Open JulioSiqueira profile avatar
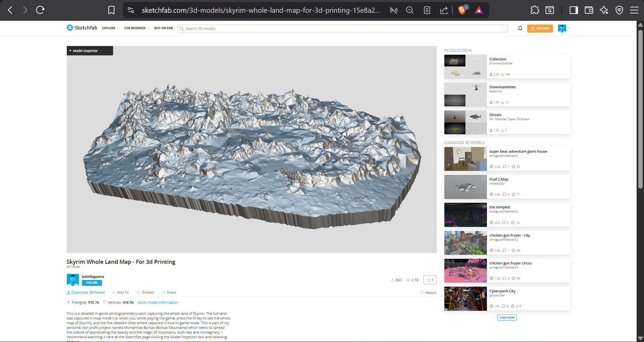This screenshot has width=644, height=342. (x=73, y=280)
